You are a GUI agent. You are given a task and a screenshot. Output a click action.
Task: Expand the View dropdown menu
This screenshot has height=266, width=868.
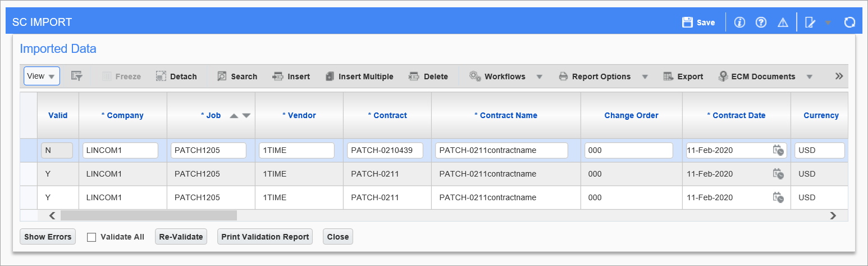tap(42, 76)
